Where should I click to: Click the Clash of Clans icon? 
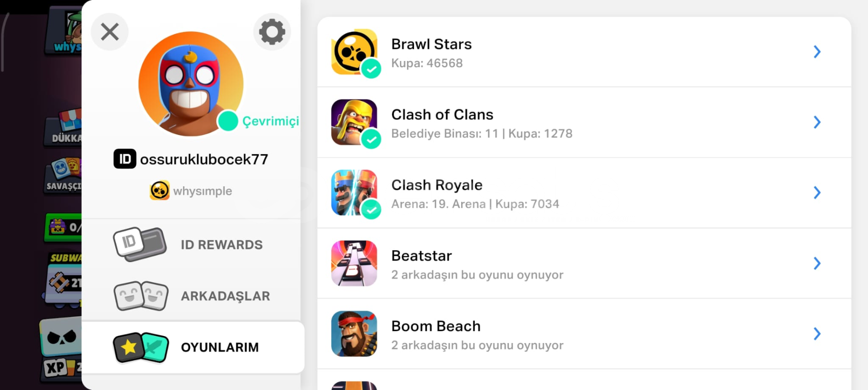point(354,122)
